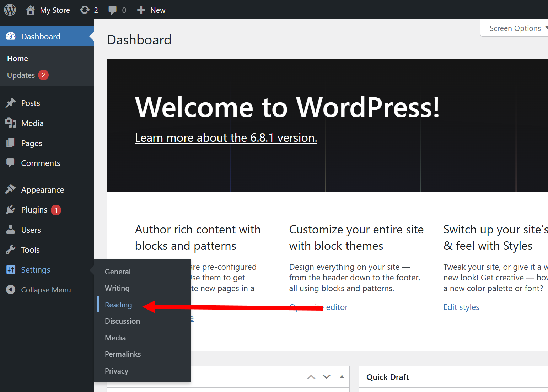548x392 pixels.
Task: Open Discussion settings from flyout
Action: click(x=122, y=321)
